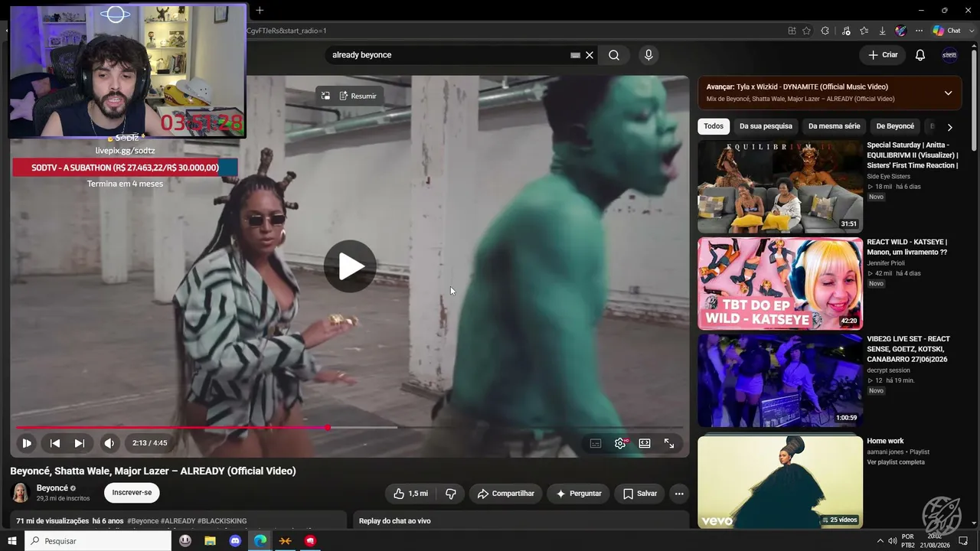Open Side Eye Sisters channel link
The width and height of the screenshot is (980, 551).
tap(888, 177)
